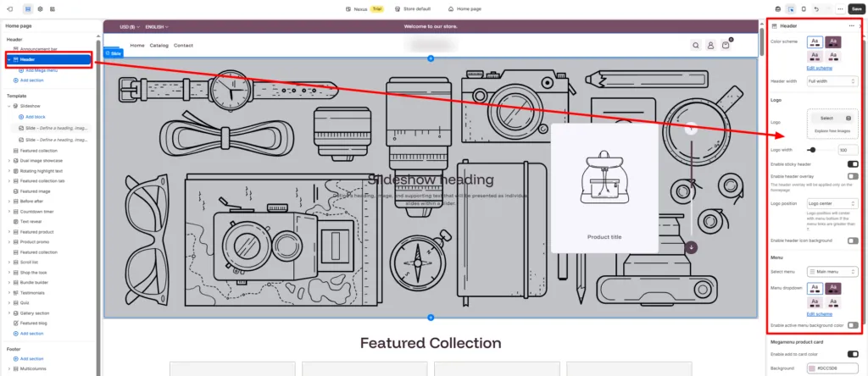868x376 pixels.
Task: Open the top bar three-dot more menu
Action: click(x=840, y=8)
